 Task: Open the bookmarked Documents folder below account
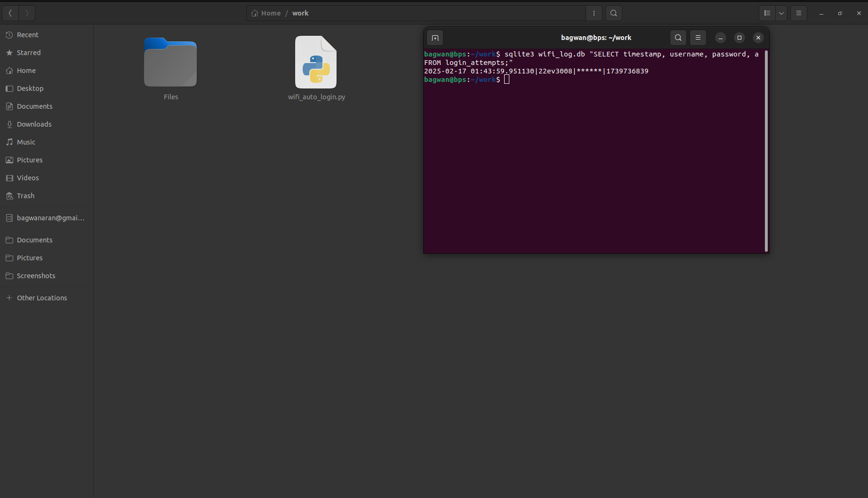pyautogui.click(x=47, y=240)
